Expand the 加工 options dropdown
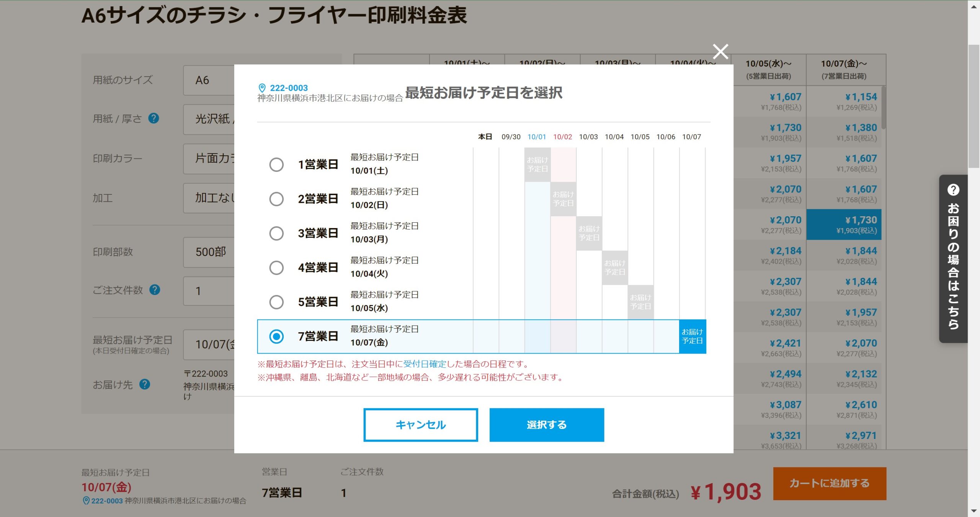The height and width of the screenshot is (517, 980). pyautogui.click(x=209, y=198)
